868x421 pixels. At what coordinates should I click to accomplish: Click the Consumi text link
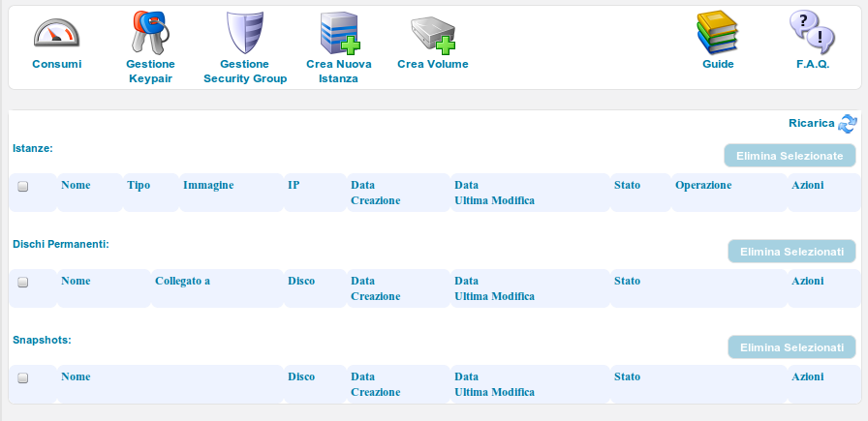[x=56, y=64]
